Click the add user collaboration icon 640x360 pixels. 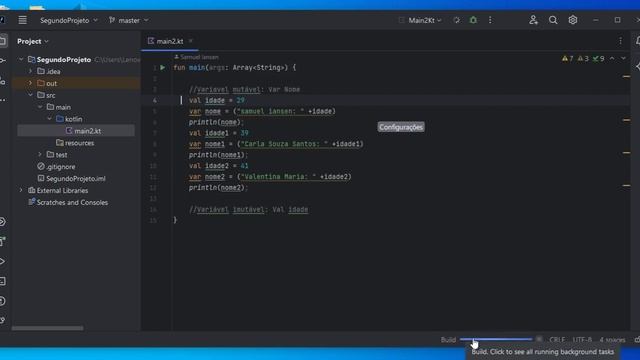(533, 20)
